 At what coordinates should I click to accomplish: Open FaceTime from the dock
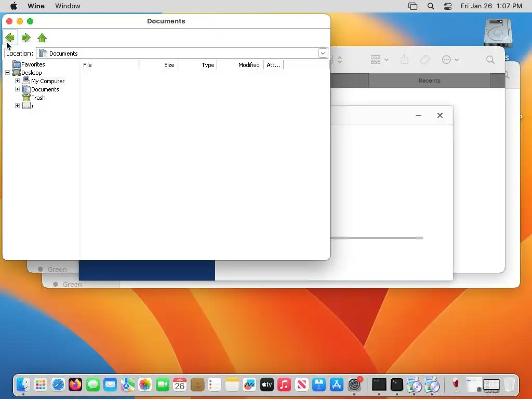(163, 385)
